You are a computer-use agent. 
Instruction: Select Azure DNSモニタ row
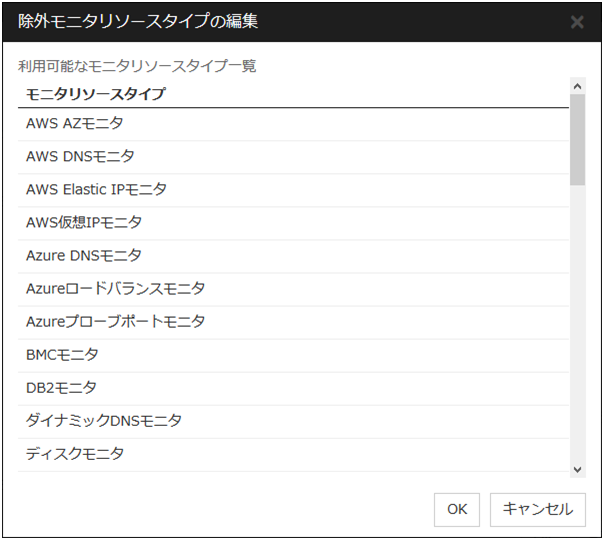pyautogui.click(x=84, y=256)
